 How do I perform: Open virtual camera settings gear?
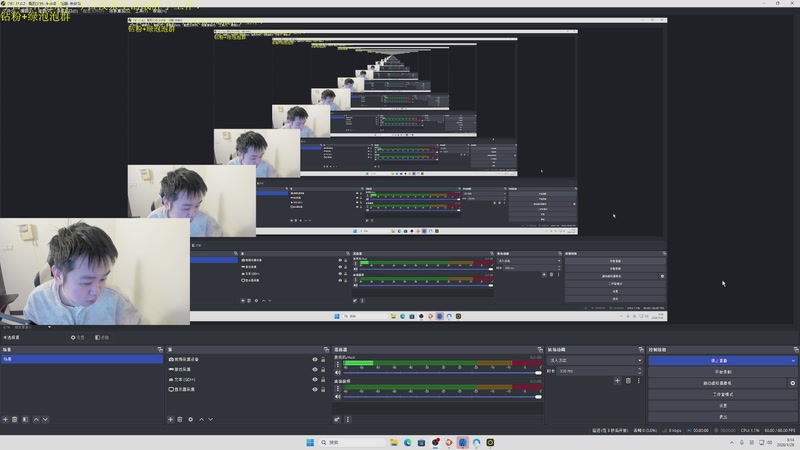[x=792, y=383]
